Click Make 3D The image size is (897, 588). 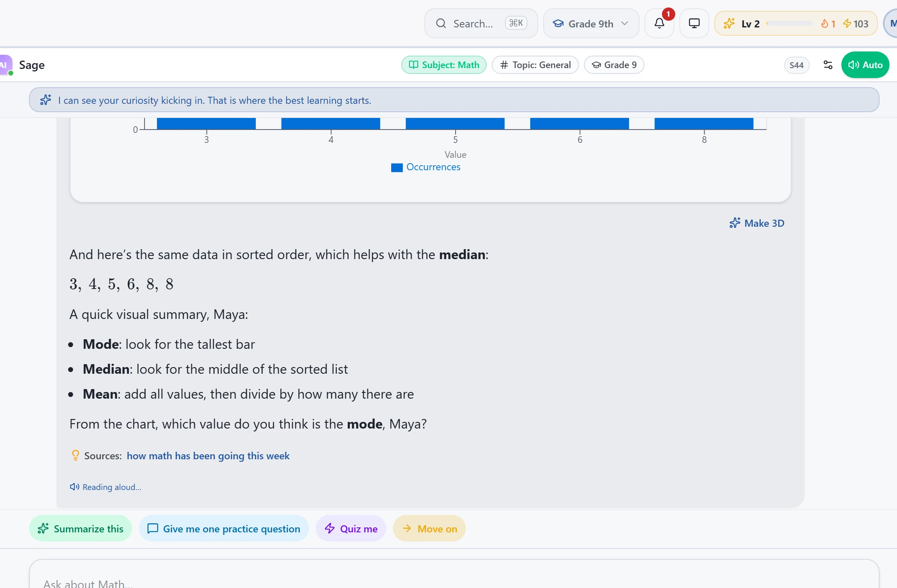[x=757, y=223]
